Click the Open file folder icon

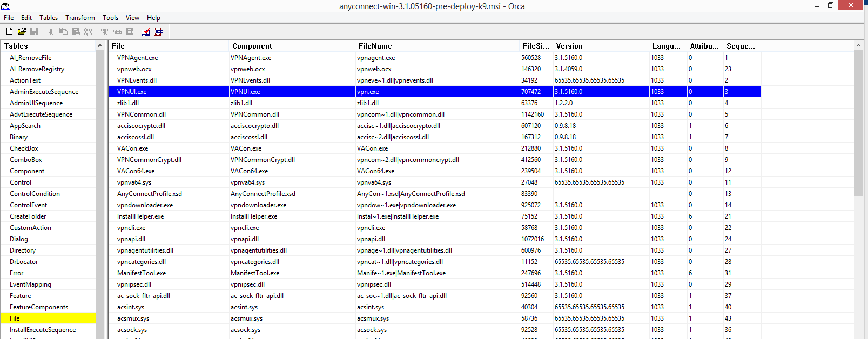tap(22, 32)
